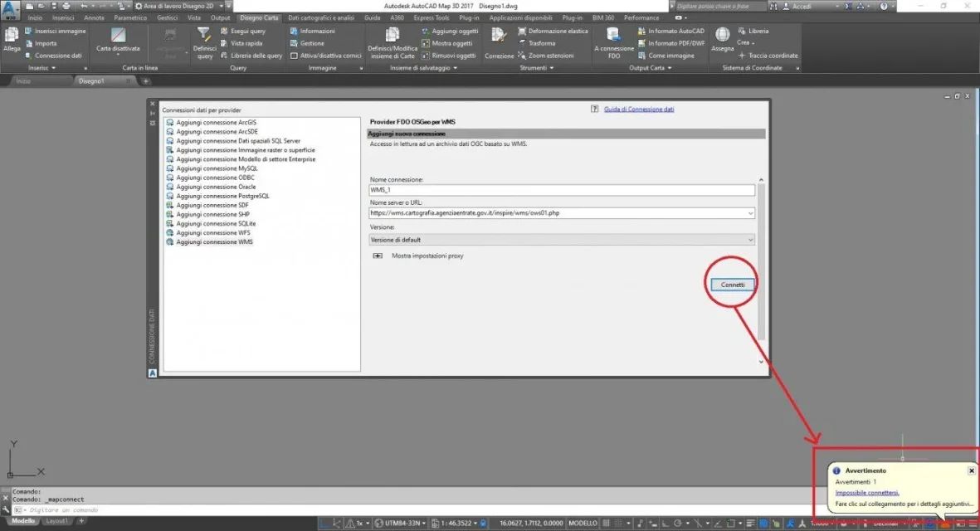Open the Carta disattivata dropdown

118,55
